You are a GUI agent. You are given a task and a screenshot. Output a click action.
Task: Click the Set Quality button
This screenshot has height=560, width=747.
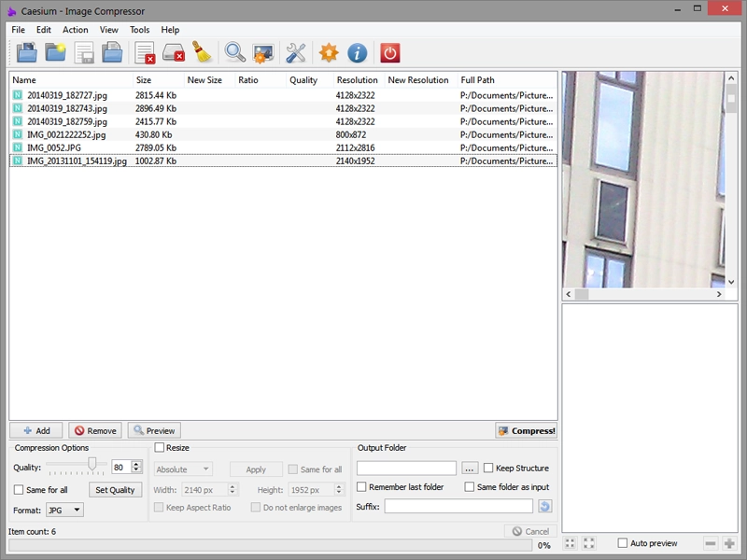click(x=115, y=489)
